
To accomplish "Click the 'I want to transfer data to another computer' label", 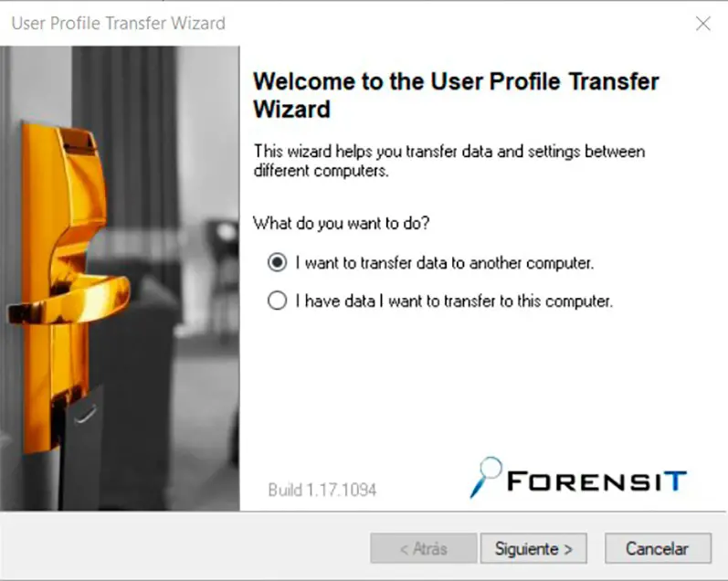I will click(x=445, y=263).
